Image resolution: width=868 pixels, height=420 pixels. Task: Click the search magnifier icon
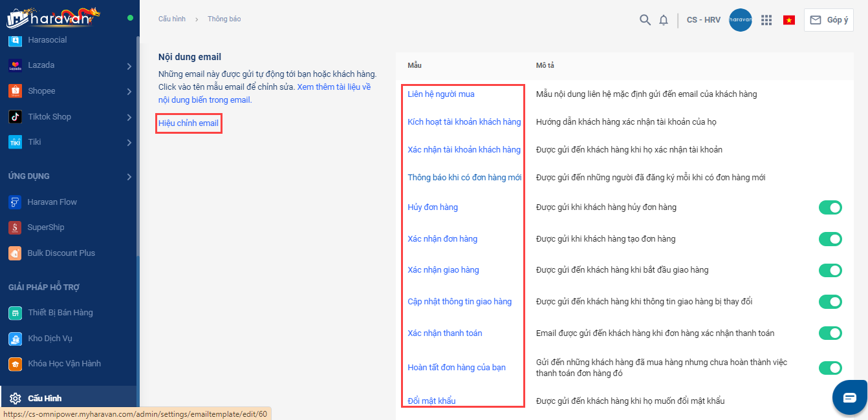tap(645, 20)
